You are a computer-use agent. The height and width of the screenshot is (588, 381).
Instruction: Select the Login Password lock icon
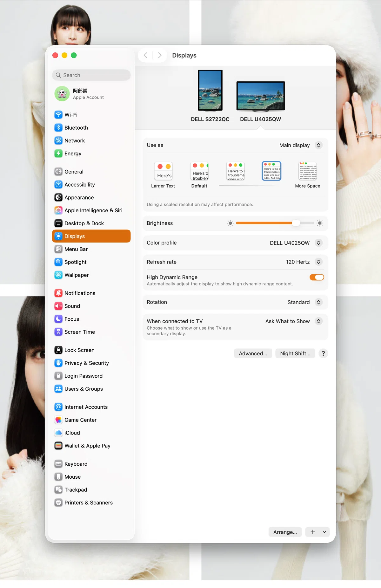(x=58, y=376)
